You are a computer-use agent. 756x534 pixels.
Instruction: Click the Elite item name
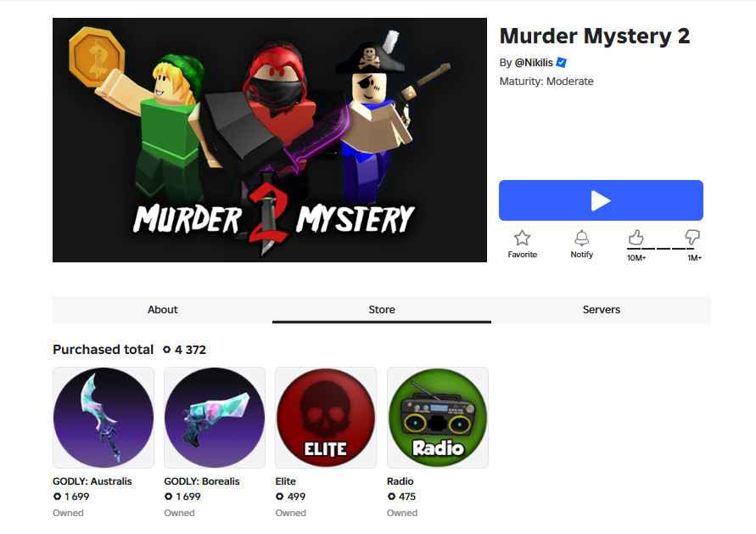(285, 481)
